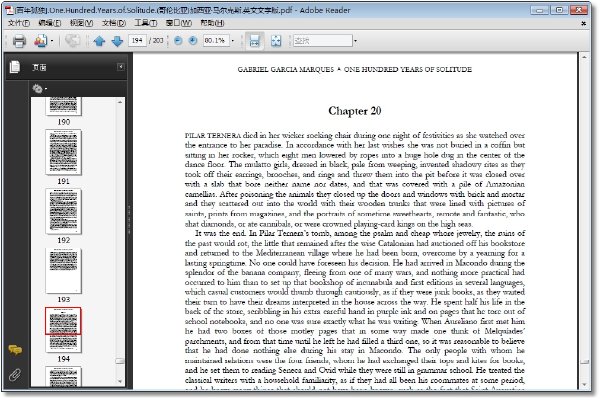The width and height of the screenshot is (600, 400).
Task: Open the 视图(V) View menu
Action: (x=82, y=23)
